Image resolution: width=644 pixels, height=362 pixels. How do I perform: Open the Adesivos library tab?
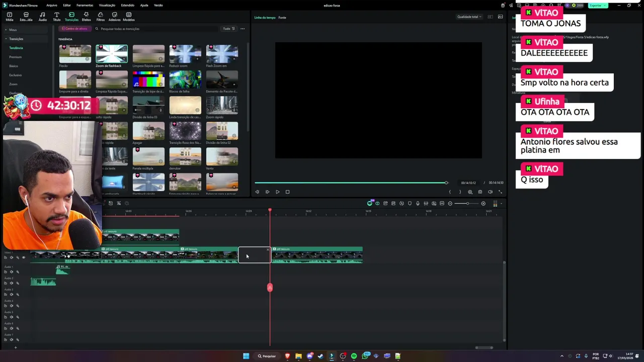(x=114, y=17)
